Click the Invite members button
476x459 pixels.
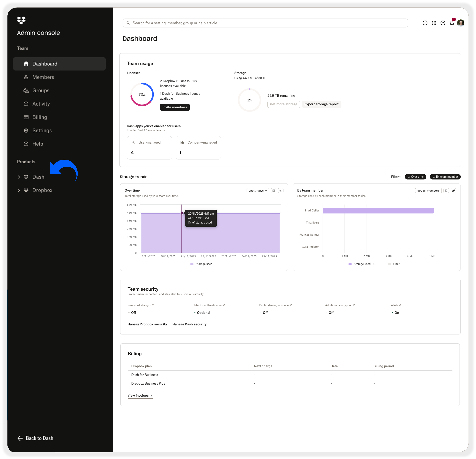click(x=175, y=107)
